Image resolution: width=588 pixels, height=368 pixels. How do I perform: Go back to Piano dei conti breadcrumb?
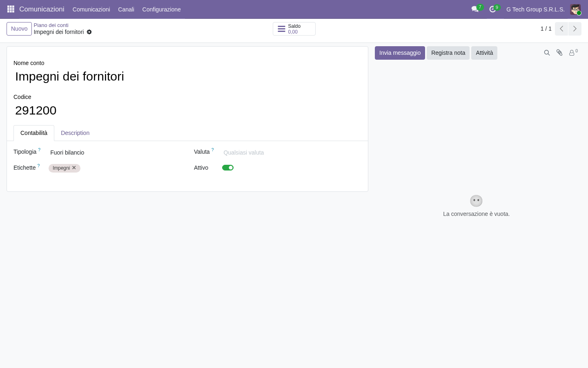(51, 25)
